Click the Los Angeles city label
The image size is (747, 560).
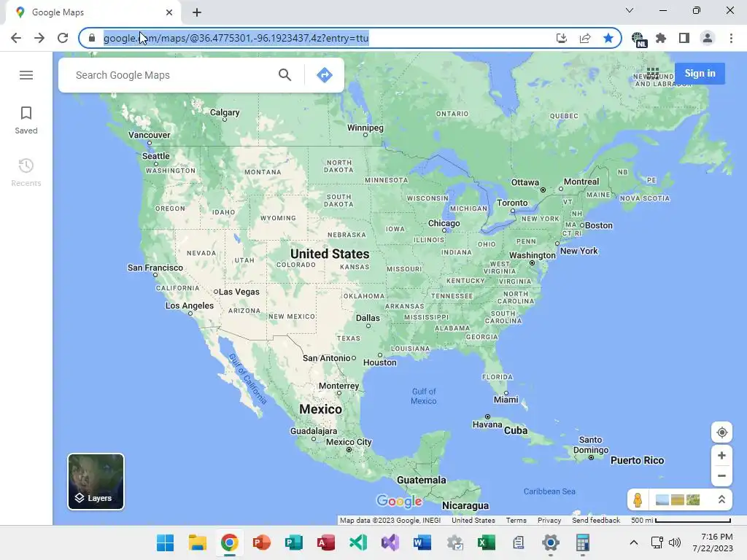click(x=190, y=306)
